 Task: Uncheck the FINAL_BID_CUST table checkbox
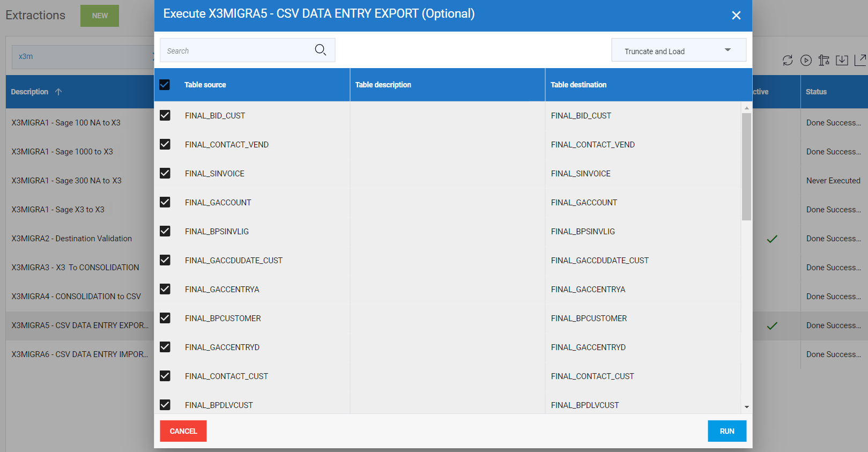(x=165, y=116)
